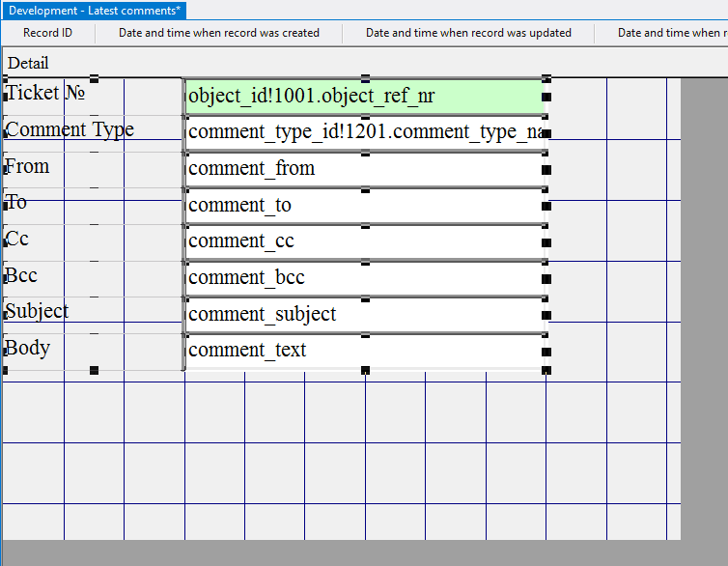Select the comment_to text box
Viewport: 728px width, 566px height.
[x=364, y=206]
